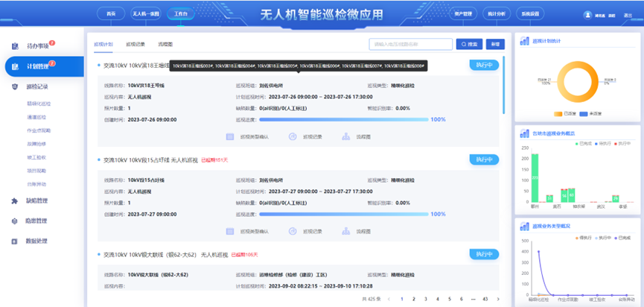Open 台账异动 under 巡检记录

pos(36,184)
